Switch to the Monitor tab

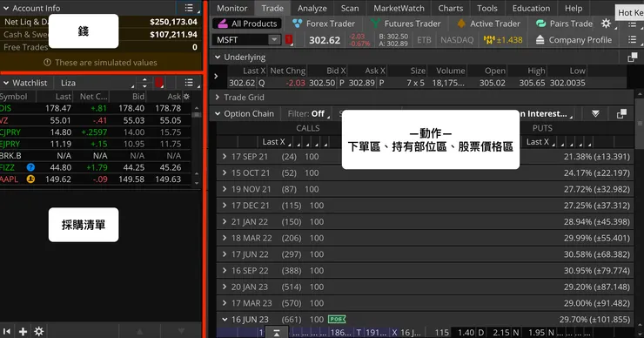coord(232,8)
